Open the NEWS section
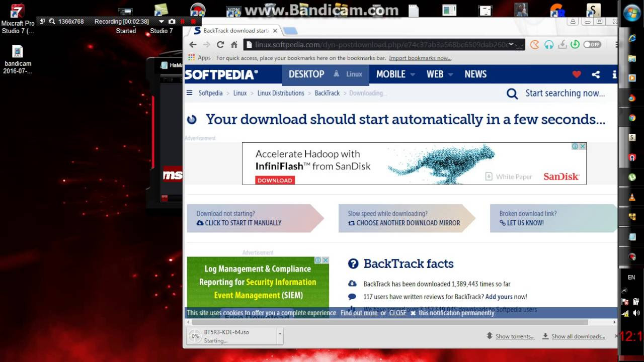 (x=475, y=74)
